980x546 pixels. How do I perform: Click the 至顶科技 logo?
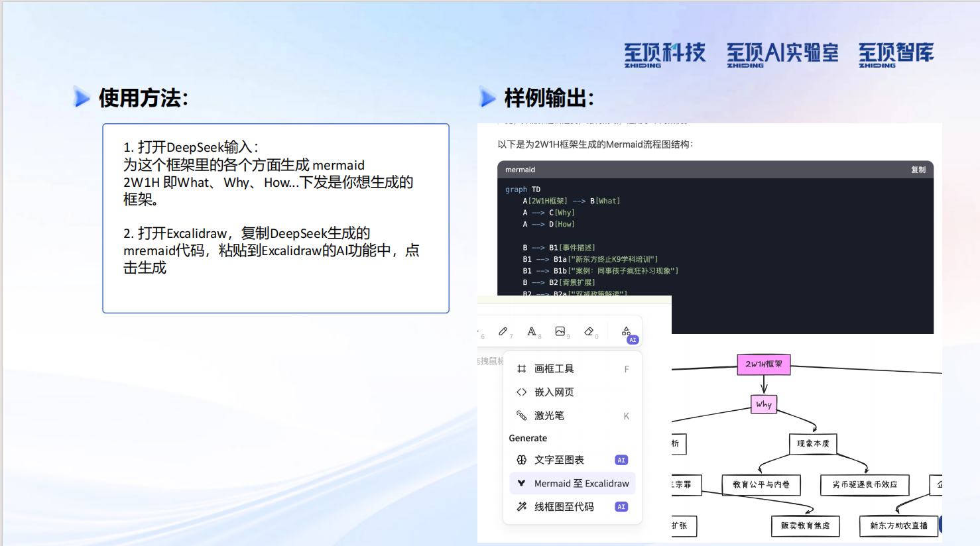tap(664, 54)
